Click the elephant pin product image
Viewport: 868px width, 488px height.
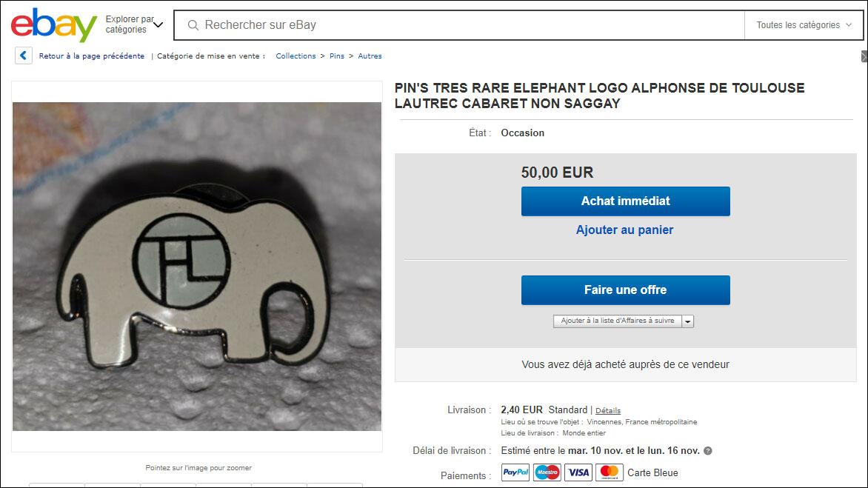click(x=197, y=266)
